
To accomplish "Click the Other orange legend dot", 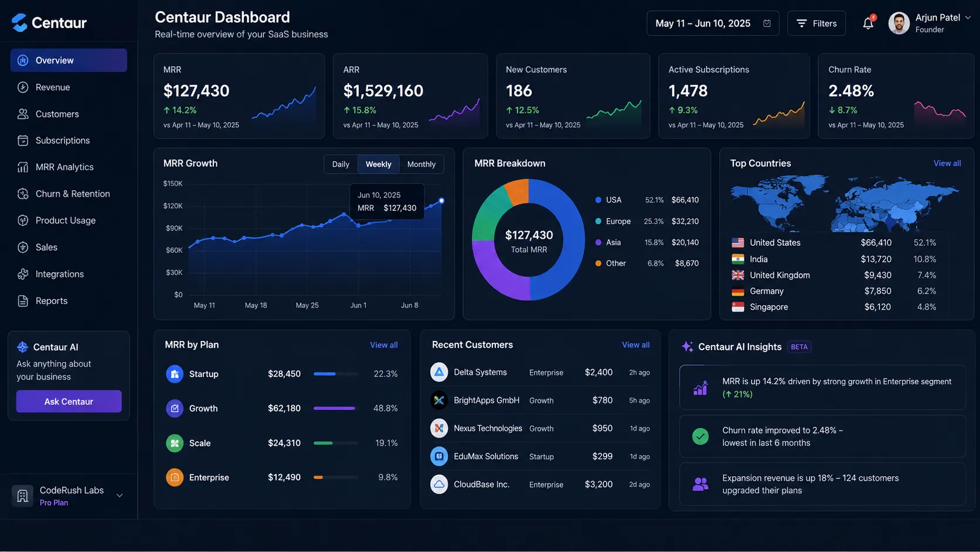I will pyautogui.click(x=598, y=263).
